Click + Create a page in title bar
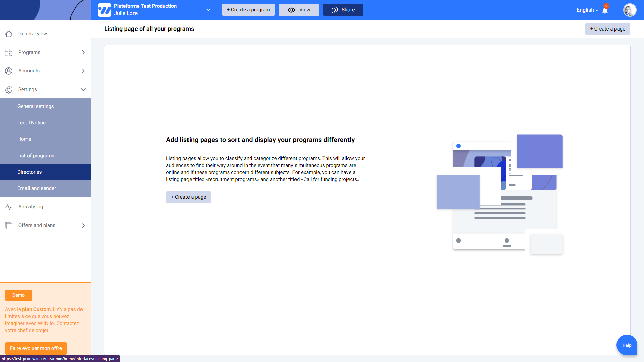 tap(607, 29)
